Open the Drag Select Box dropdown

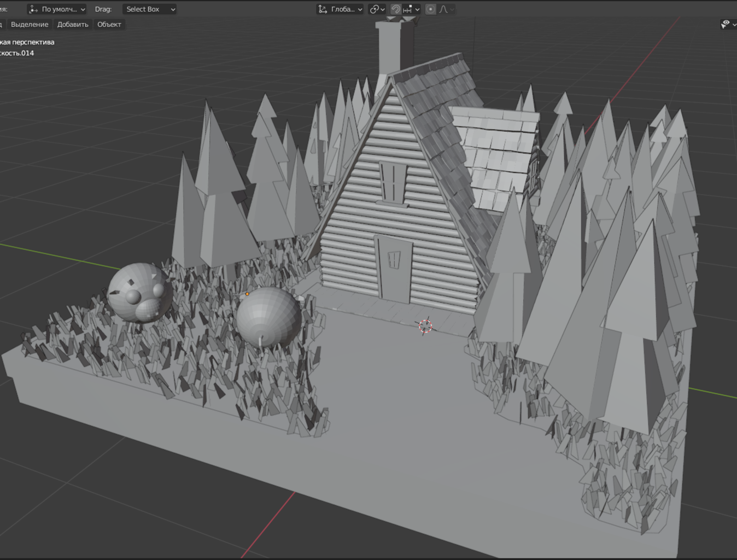click(149, 9)
